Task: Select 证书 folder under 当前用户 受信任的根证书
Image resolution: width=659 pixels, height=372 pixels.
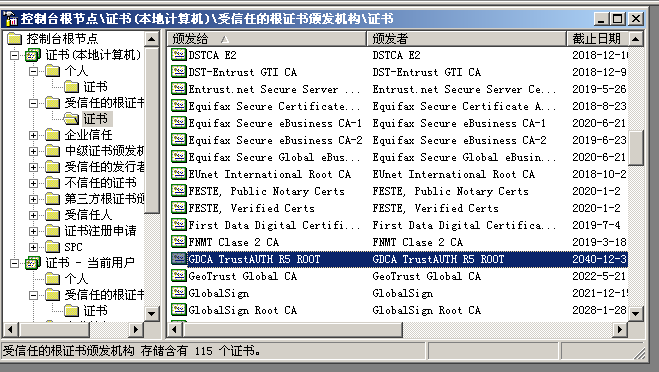Action: (x=95, y=311)
